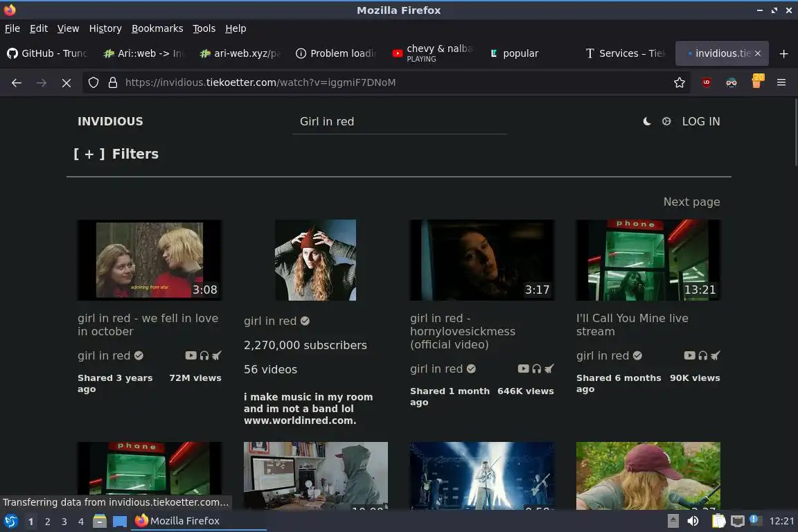Open Invidious preferences gear icon
The image size is (798, 532).
[666, 122]
